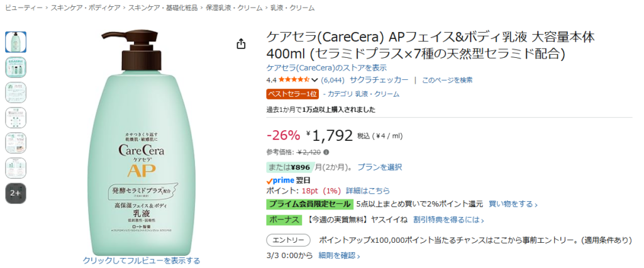This screenshot has height=268, width=644.
Task: Expand the rating dropdown arrow
Action: point(314,81)
